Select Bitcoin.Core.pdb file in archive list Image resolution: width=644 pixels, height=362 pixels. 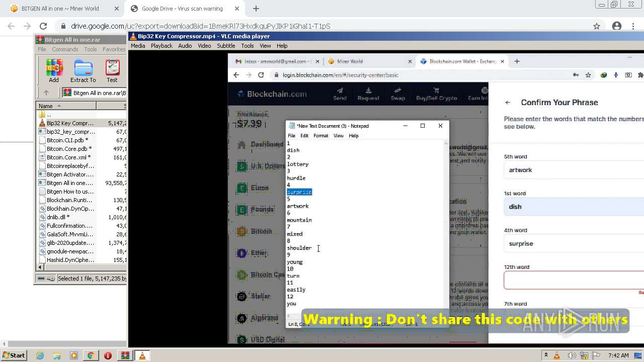point(82,149)
